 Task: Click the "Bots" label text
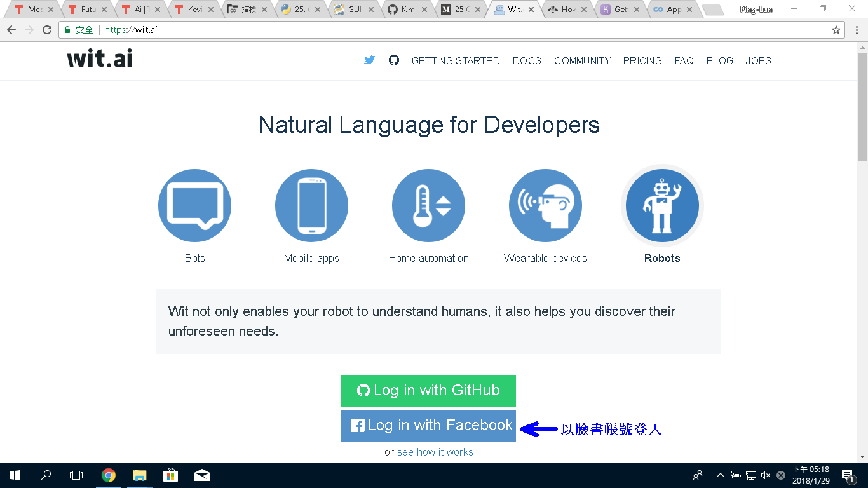(194, 258)
